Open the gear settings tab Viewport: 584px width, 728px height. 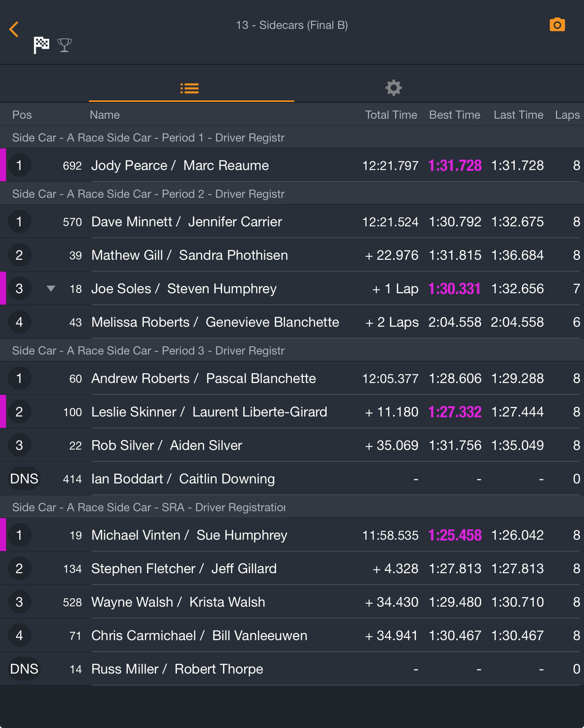[394, 88]
